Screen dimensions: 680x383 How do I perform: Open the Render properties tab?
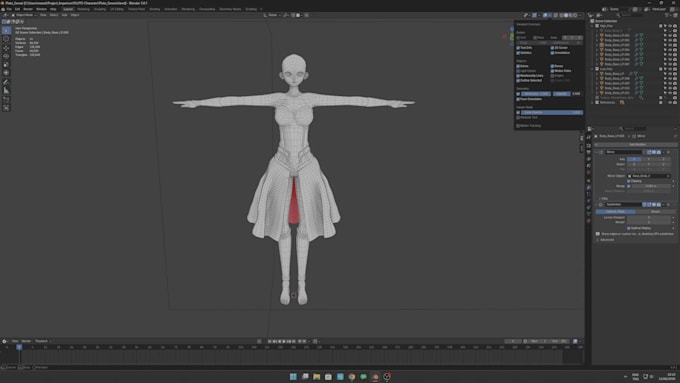588,146
